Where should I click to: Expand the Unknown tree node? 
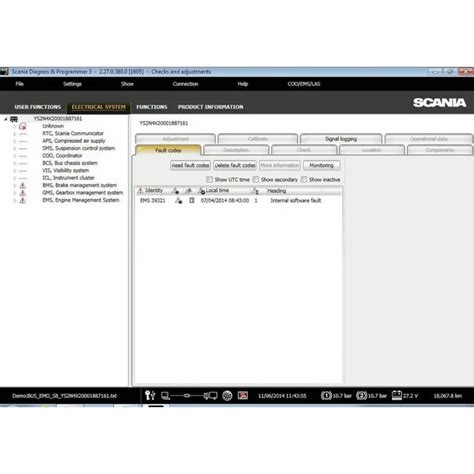pyautogui.click(x=15, y=126)
